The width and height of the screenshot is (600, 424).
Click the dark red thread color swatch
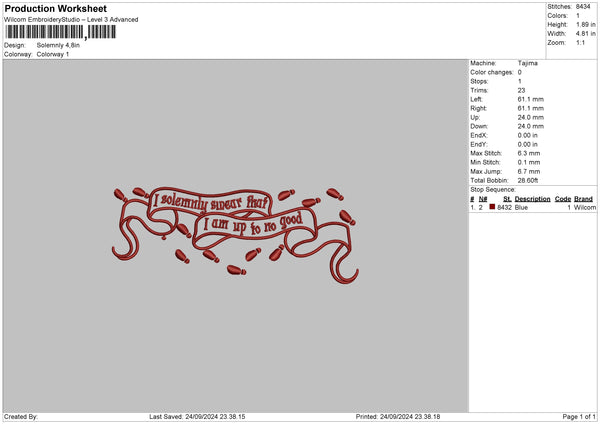(x=492, y=207)
